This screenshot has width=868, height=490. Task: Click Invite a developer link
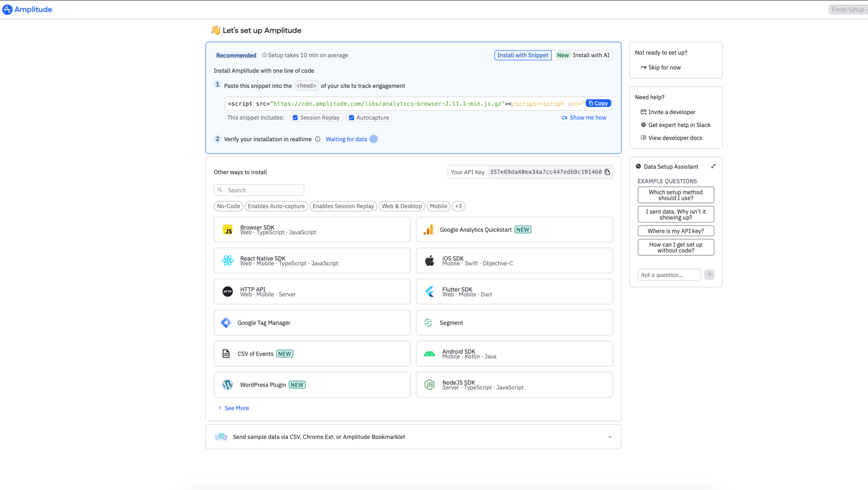pos(668,112)
